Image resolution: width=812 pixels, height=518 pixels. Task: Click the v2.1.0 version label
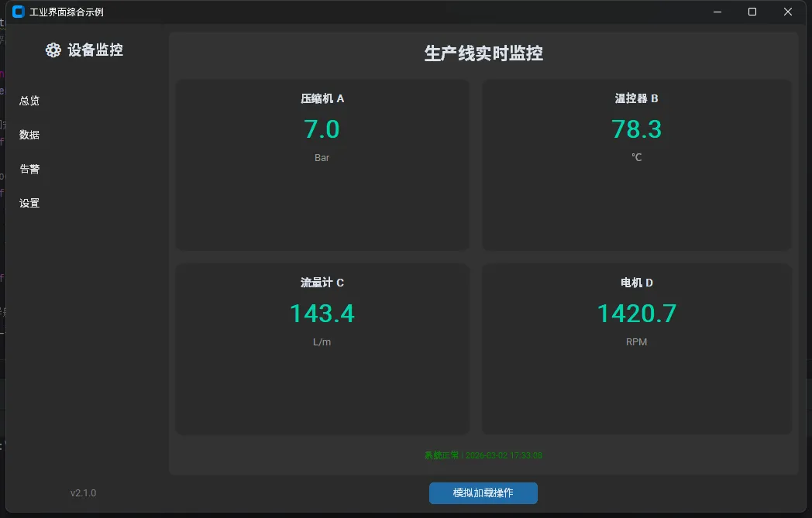pyautogui.click(x=83, y=493)
